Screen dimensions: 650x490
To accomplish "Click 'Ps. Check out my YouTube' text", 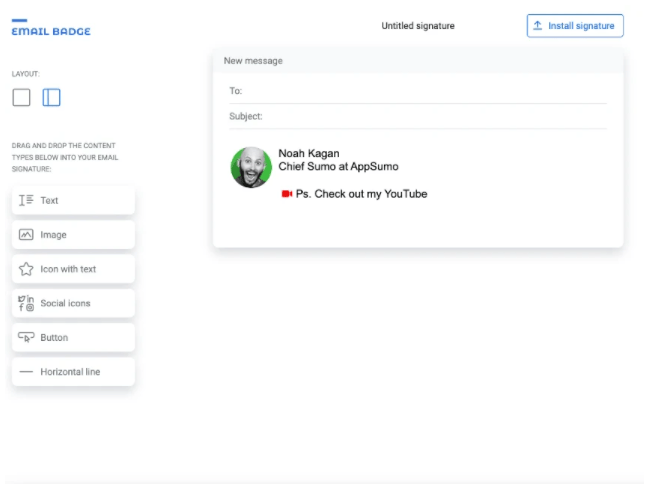I will pyautogui.click(x=361, y=194).
